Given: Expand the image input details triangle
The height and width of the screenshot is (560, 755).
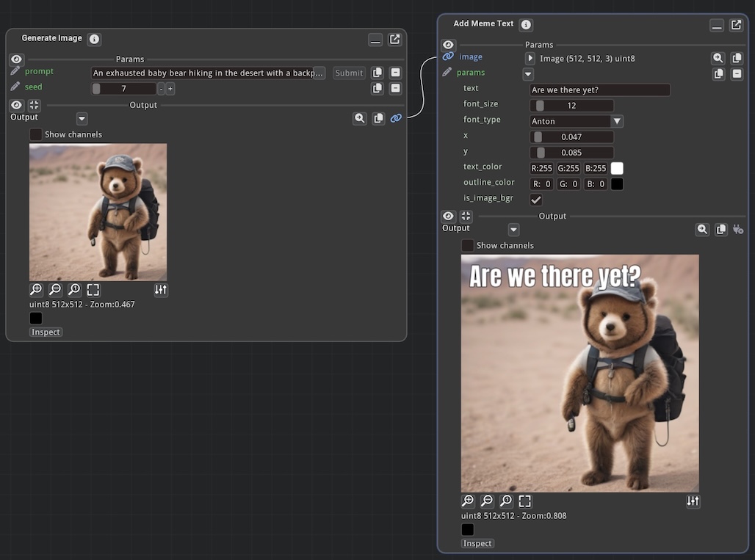Looking at the screenshot, I should [530, 58].
